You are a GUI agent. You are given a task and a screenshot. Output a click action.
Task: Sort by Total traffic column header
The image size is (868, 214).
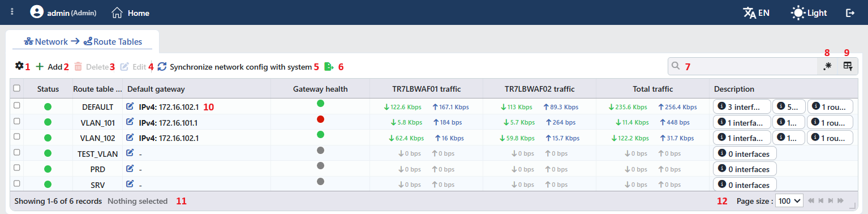pos(652,89)
